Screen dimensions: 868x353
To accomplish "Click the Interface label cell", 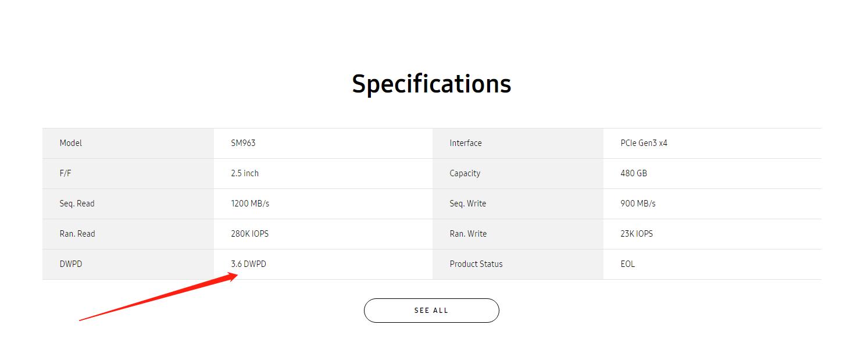I will (465, 143).
